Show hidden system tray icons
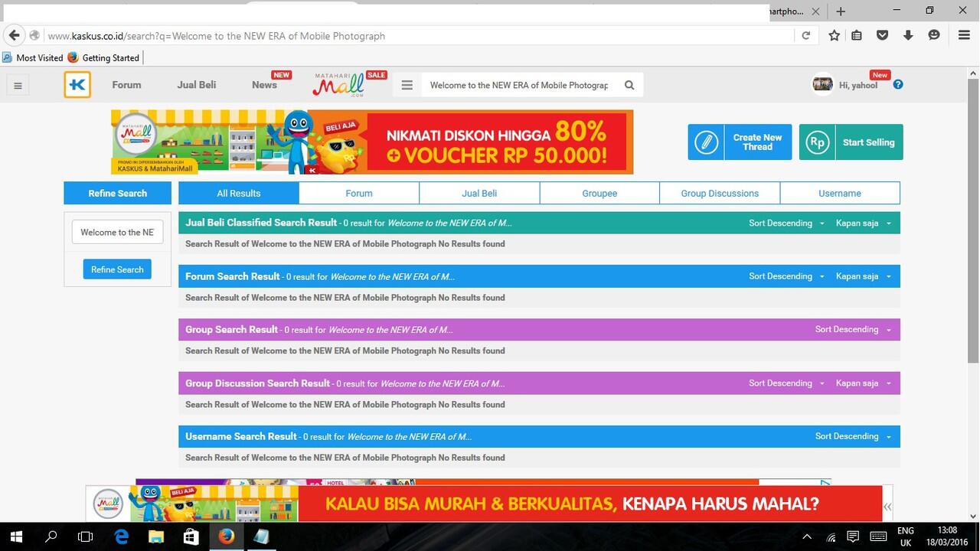Image resolution: width=980 pixels, height=551 pixels. coord(806,536)
